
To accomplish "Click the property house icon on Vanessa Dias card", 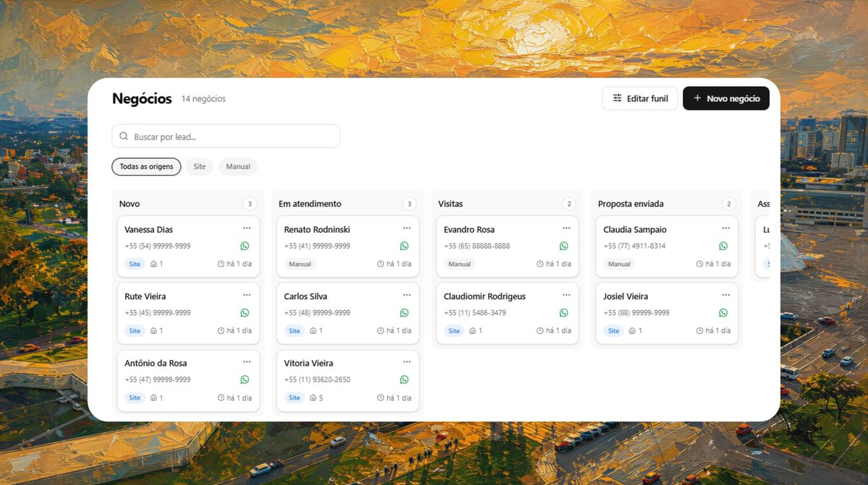I will 153,264.
